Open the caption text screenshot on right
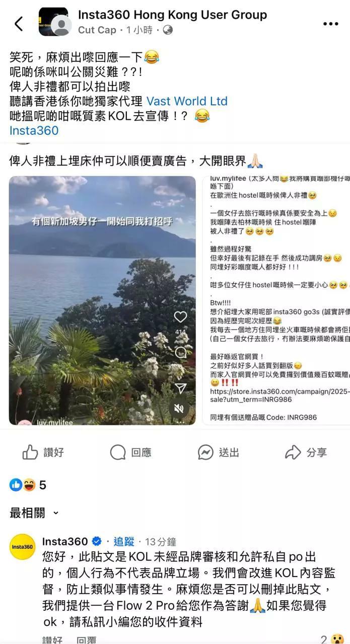This screenshot has width=350, height=644. tap(276, 300)
